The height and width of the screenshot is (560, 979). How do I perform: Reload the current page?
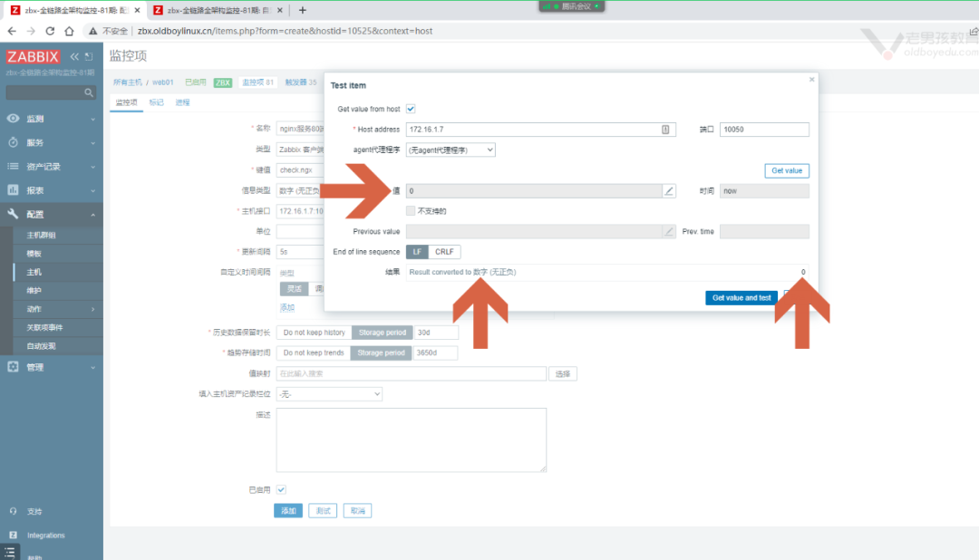[50, 31]
